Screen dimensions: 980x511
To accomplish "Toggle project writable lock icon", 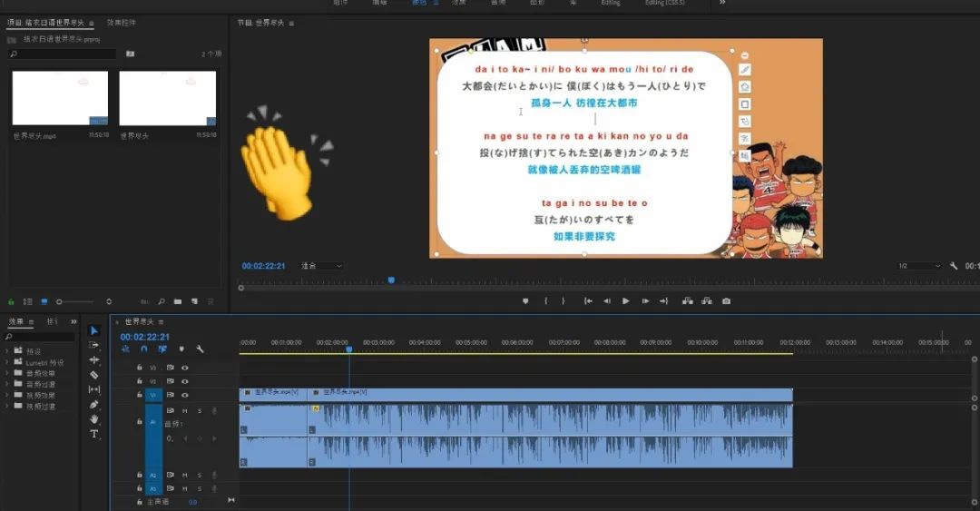I will (x=11, y=301).
